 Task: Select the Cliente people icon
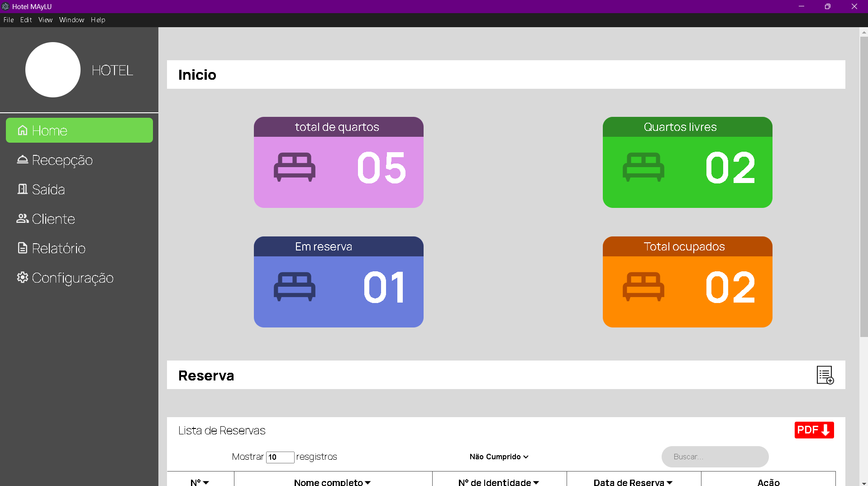23,219
